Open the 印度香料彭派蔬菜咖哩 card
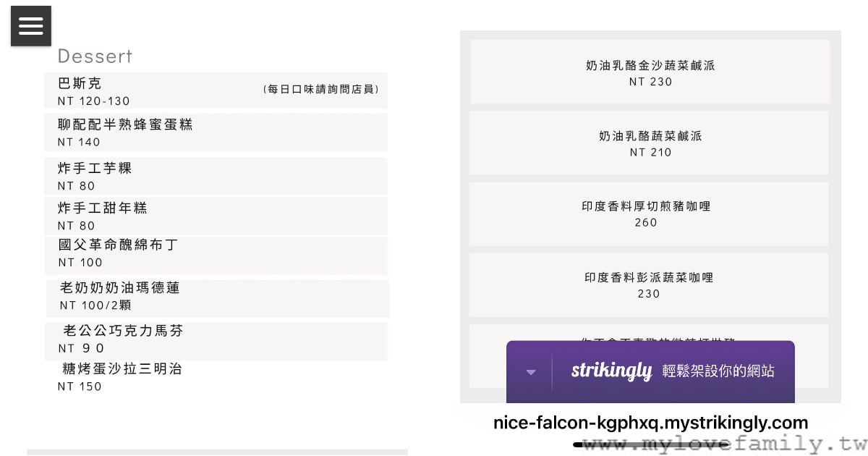This screenshot has height=456, width=868. coord(649,284)
